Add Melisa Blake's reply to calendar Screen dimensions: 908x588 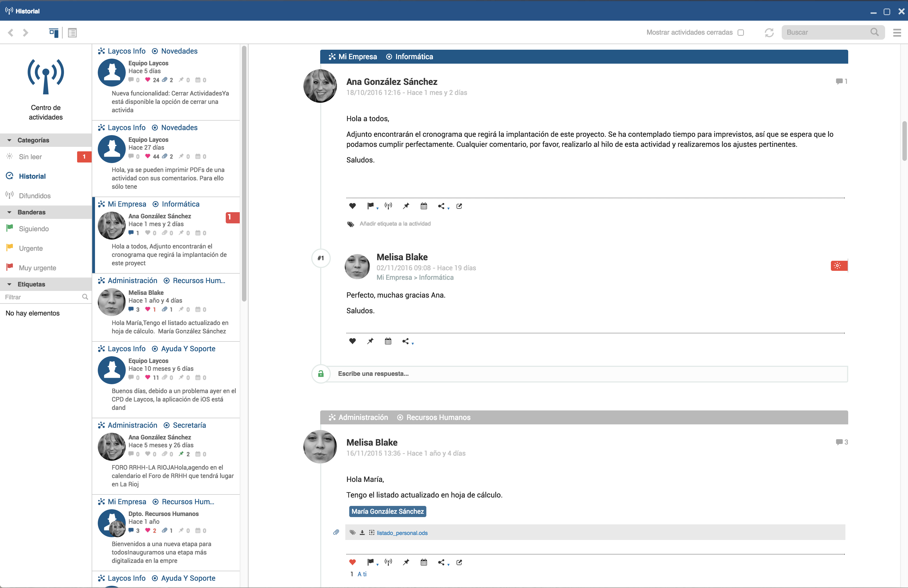(388, 341)
